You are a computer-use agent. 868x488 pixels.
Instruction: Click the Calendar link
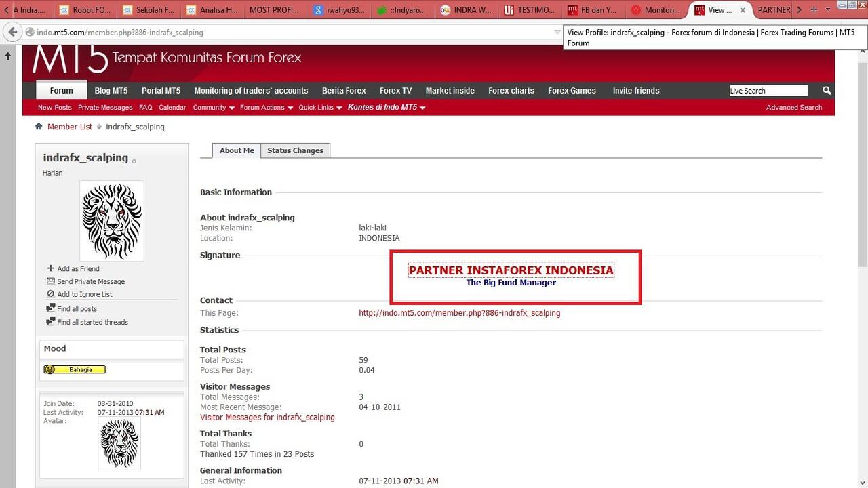[172, 107]
